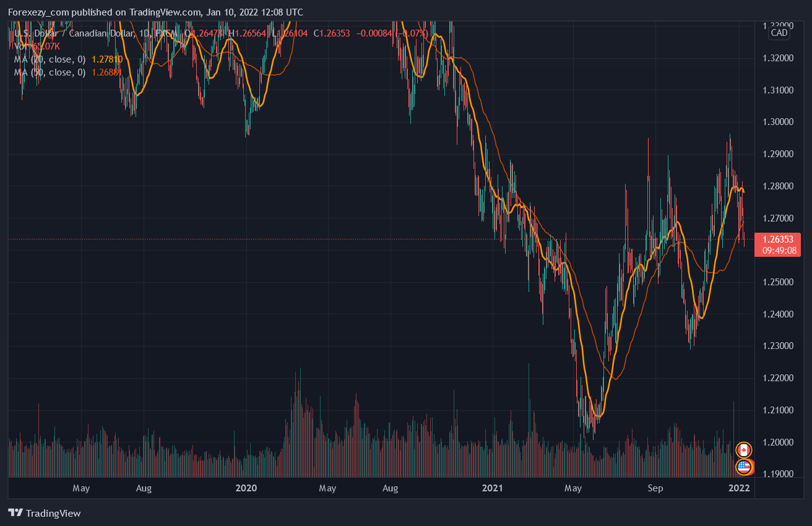Click the TradingView logo at the bottom

click(x=45, y=513)
